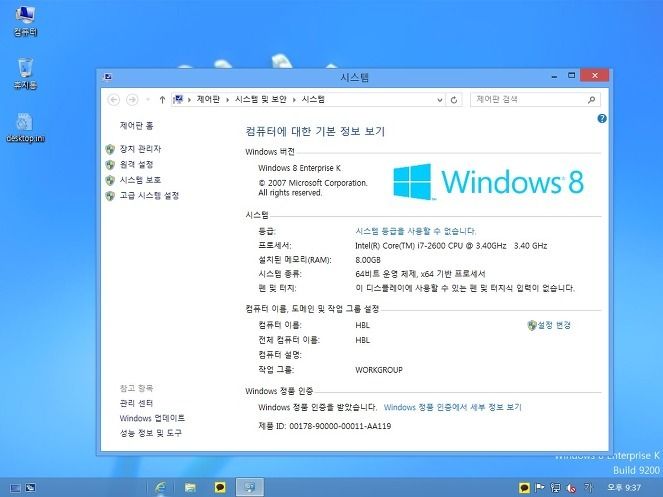Click the first left-edge taskbar screen icon

[15, 488]
